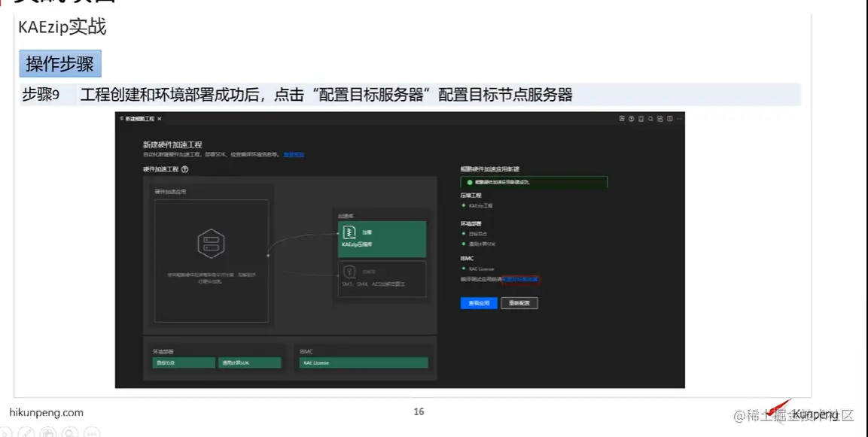Select the KAE License tile under iBMC

coord(364,363)
